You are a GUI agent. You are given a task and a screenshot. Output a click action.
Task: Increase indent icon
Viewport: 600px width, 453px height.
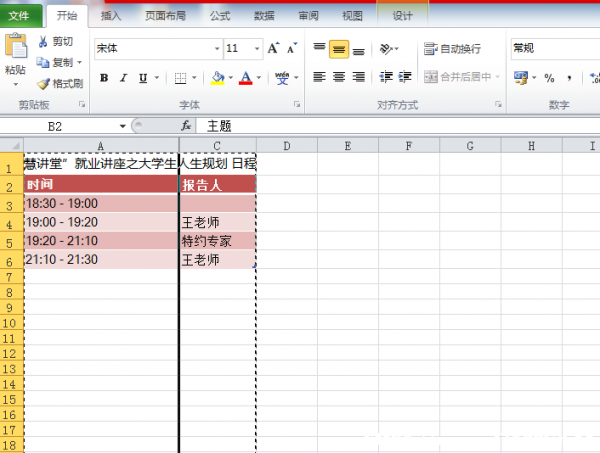tap(405, 77)
